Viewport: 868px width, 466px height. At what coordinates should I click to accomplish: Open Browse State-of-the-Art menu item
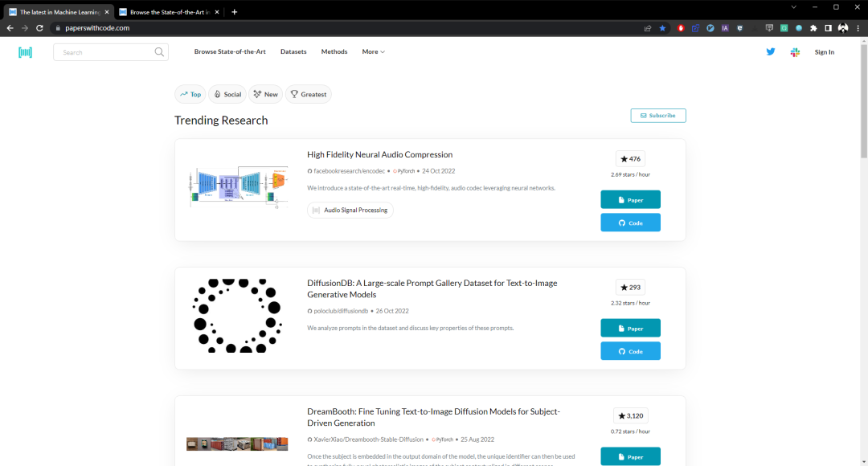pos(230,51)
